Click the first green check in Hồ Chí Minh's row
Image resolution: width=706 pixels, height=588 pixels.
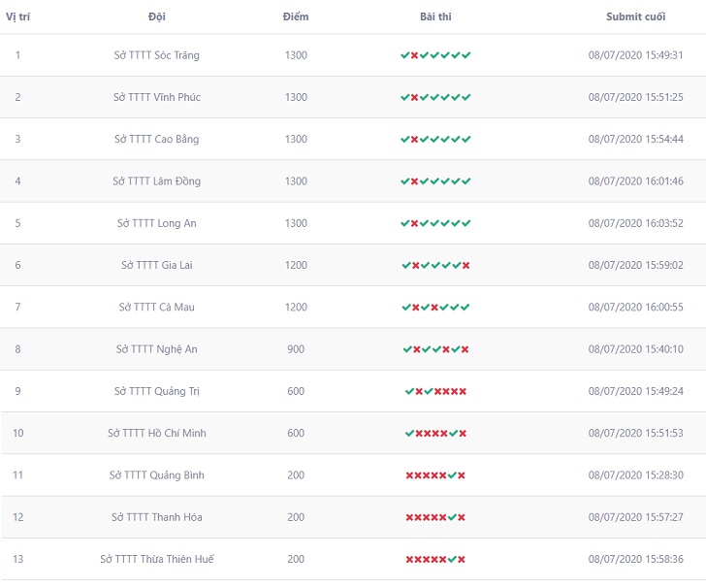[409, 434]
